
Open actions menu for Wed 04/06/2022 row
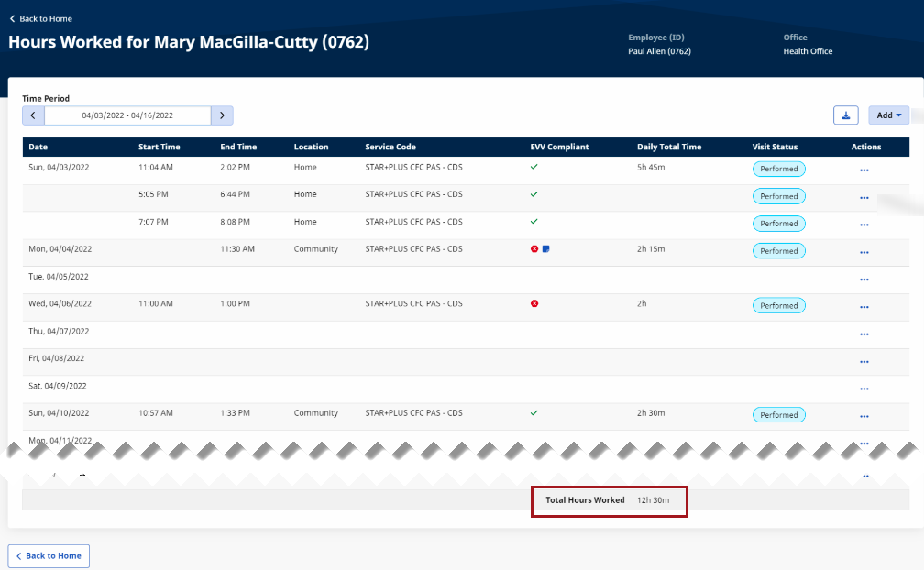click(x=863, y=307)
